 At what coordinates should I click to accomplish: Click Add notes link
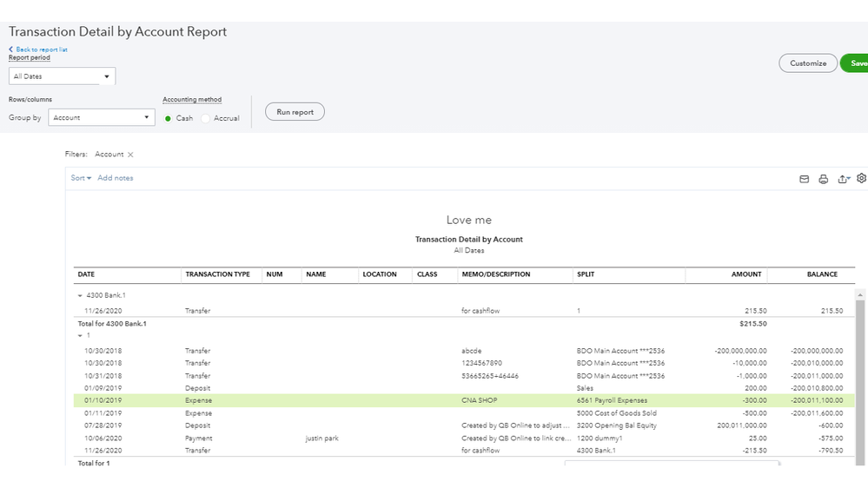(x=116, y=178)
